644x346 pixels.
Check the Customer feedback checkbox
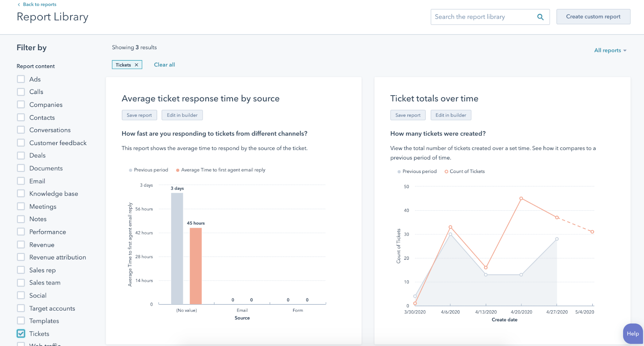[21, 143]
